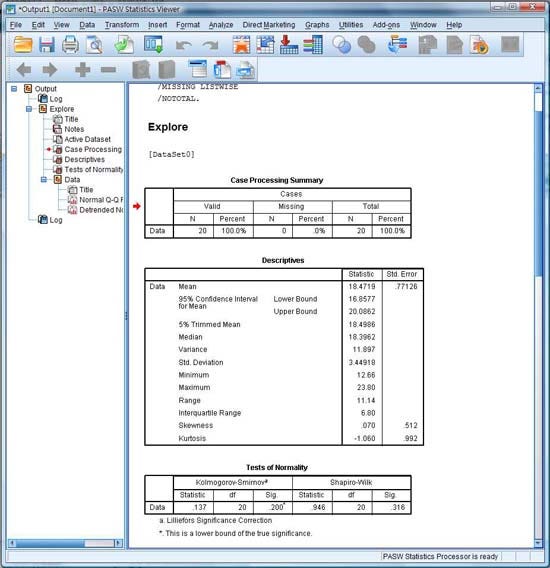Click the Print icon
The width and height of the screenshot is (550, 568).
click(70, 45)
